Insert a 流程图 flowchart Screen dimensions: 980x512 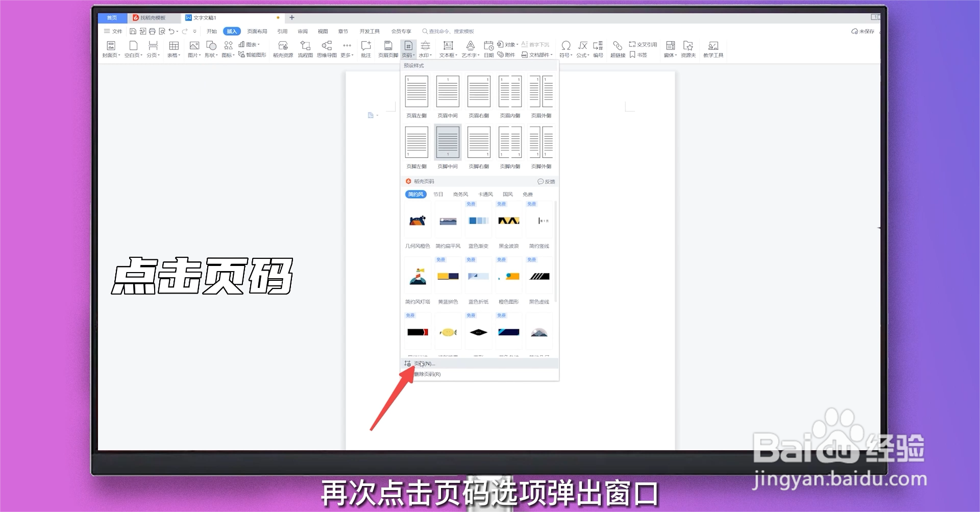[305, 50]
